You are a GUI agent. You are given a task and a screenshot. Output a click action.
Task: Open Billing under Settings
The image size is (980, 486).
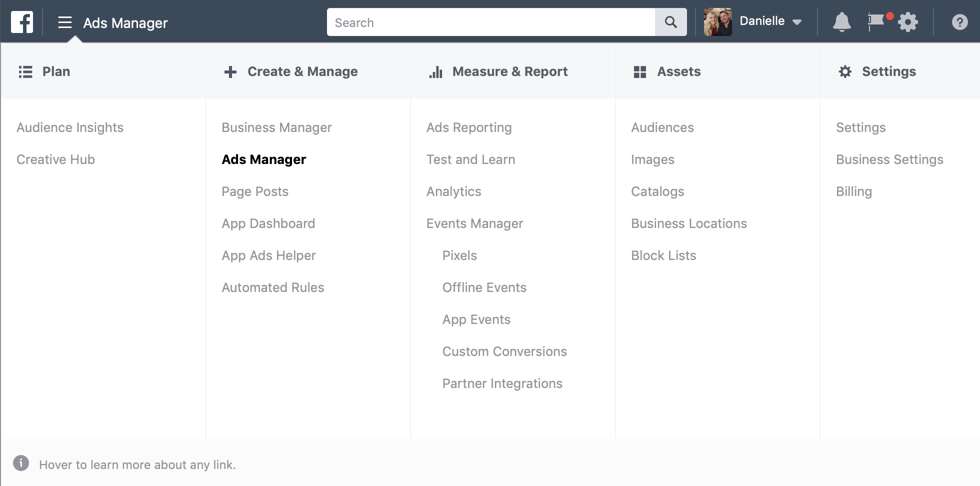click(853, 191)
